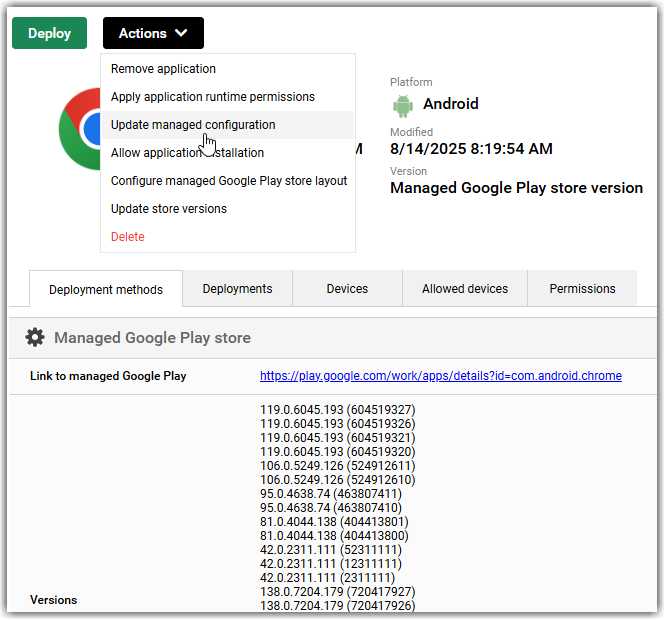The image size is (665, 620).
Task: Click the green Android platform icon
Action: click(x=403, y=106)
